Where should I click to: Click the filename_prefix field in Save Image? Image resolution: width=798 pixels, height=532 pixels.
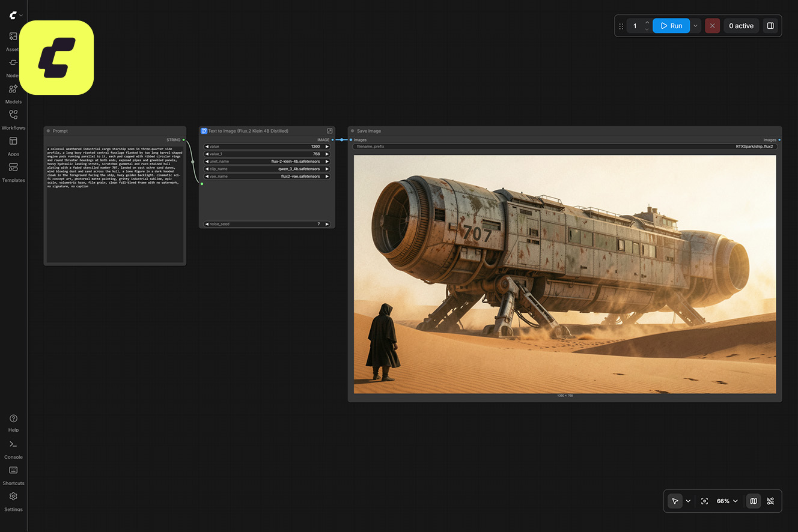565,147
